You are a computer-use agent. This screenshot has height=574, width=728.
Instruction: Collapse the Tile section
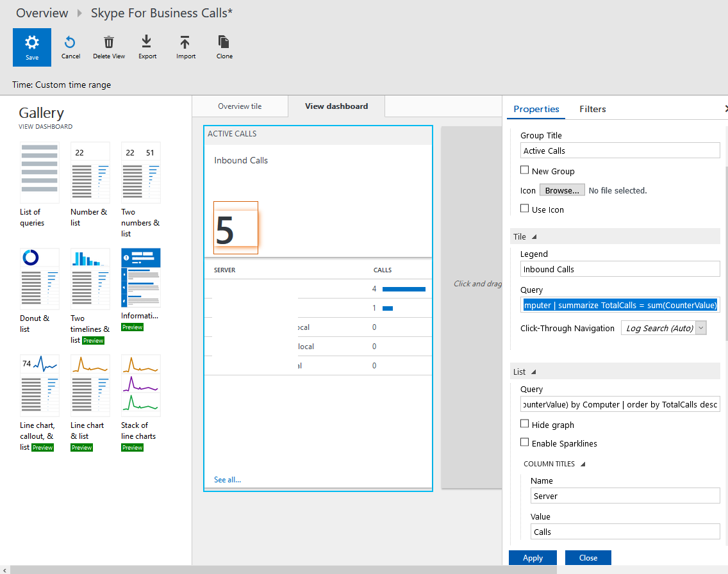pos(534,237)
